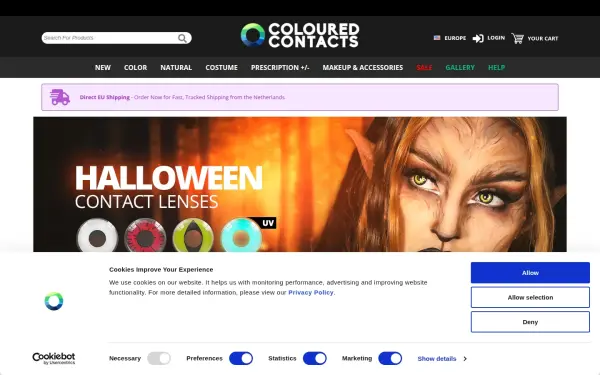Select the green cat-eye lens thumbnail

[193, 236]
